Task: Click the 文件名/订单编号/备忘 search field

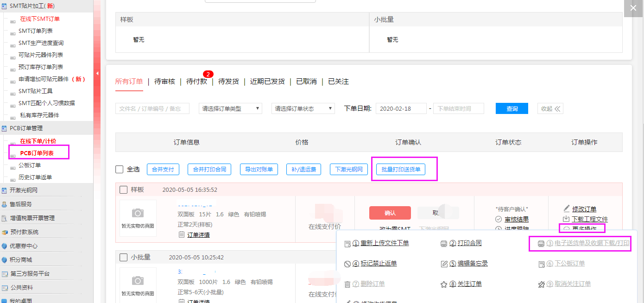Action: coord(152,108)
